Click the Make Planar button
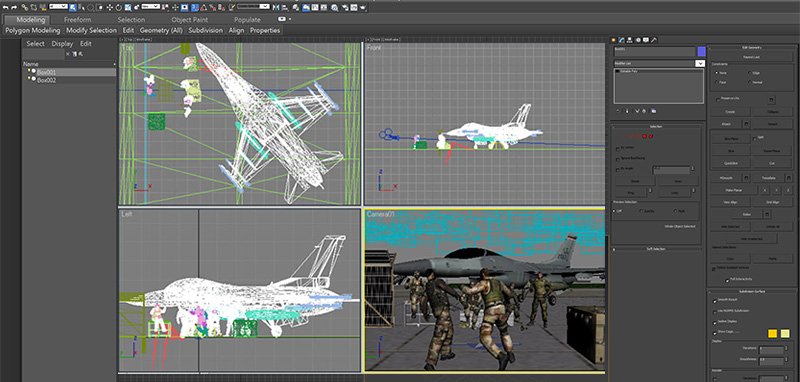 coord(734,190)
